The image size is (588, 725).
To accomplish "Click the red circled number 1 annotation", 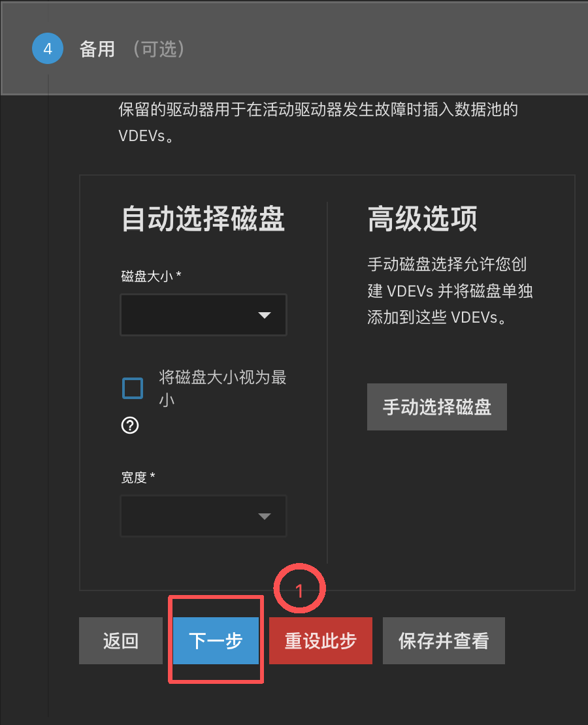I will (x=299, y=588).
